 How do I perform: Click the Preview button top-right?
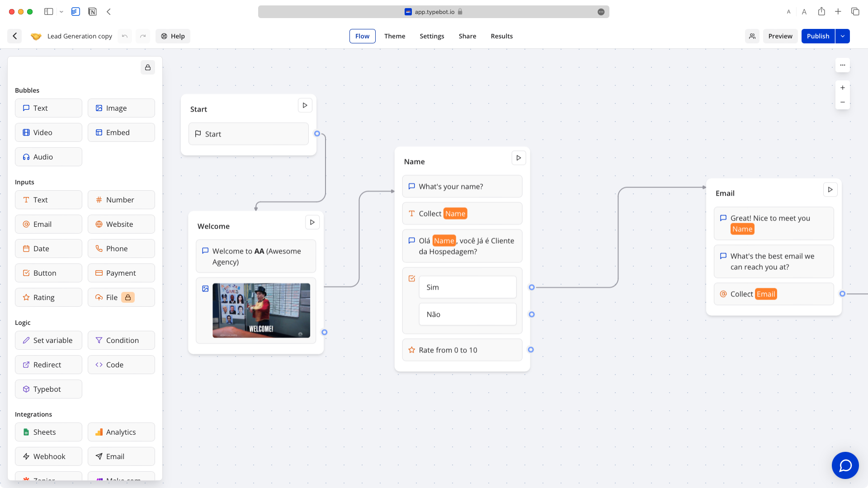pos(780,36)
